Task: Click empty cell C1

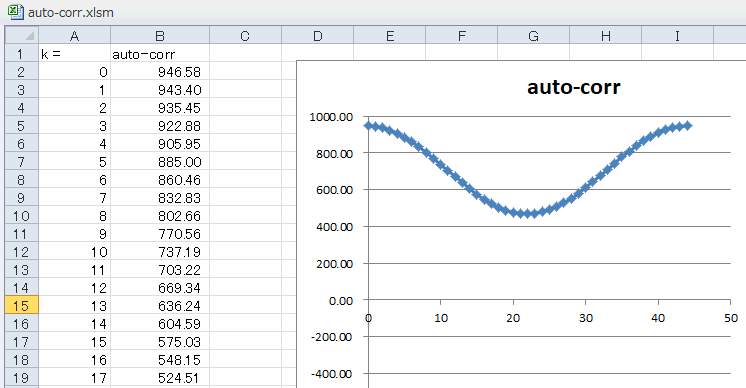Action: [245, 54]
